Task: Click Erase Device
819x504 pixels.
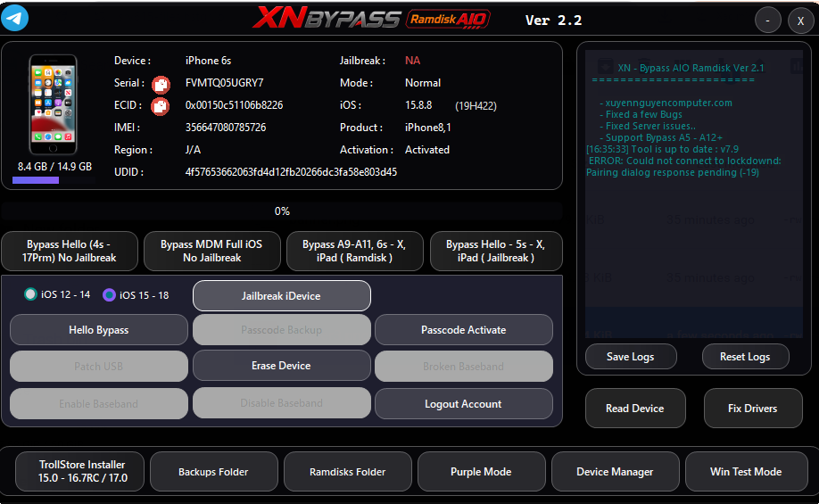Action: pos(282,366)
